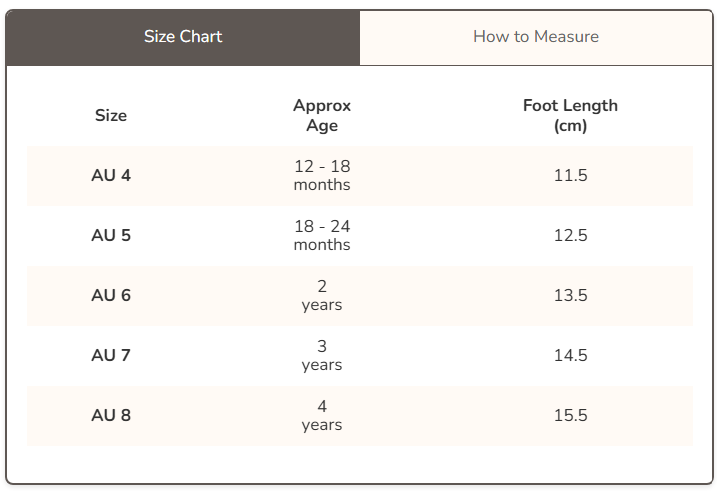Select the AU 4 size label
Image resolution: width=717 pixels, height=491 pixels.
(111, 176)
